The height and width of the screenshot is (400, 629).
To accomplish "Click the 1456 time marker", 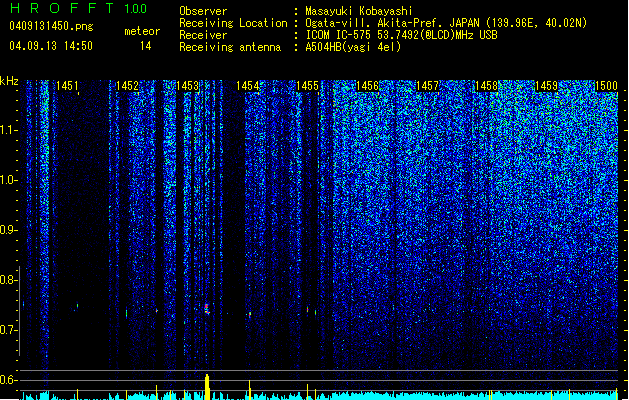I will tap(367, 86).
